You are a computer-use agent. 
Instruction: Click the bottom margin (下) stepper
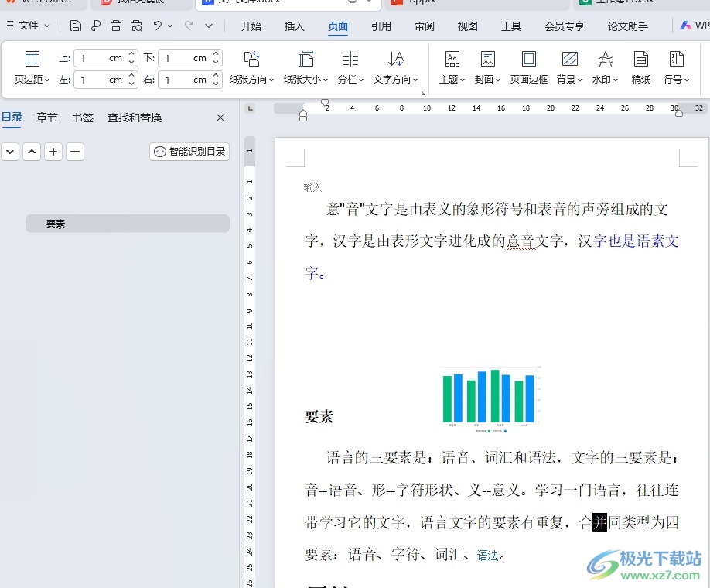[x=216, y=57]
